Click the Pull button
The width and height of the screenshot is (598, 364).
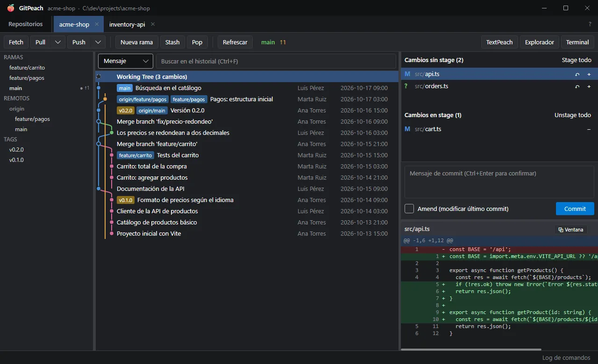point(41,42)
